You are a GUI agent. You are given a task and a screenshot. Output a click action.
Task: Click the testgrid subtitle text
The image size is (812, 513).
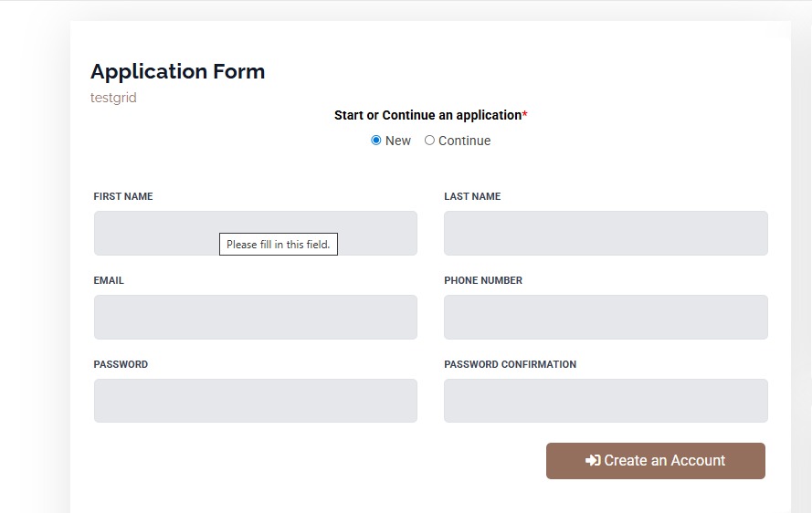tap(113, 98)
